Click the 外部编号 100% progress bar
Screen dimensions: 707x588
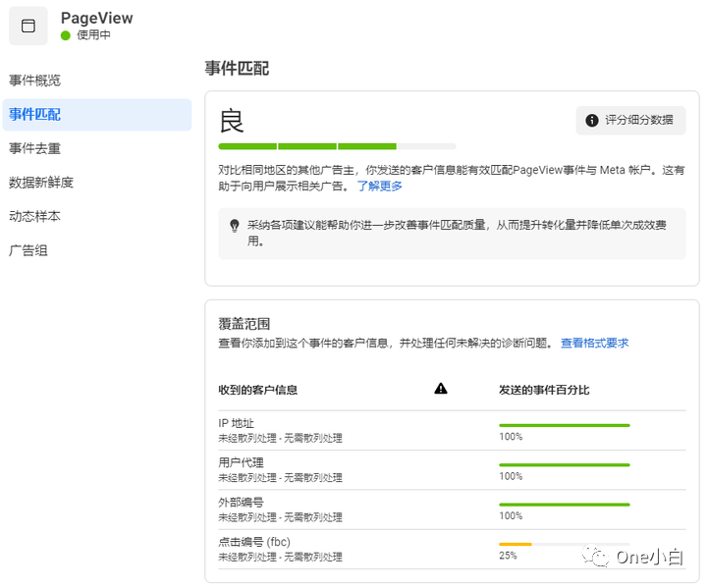(x=565, y=505)
